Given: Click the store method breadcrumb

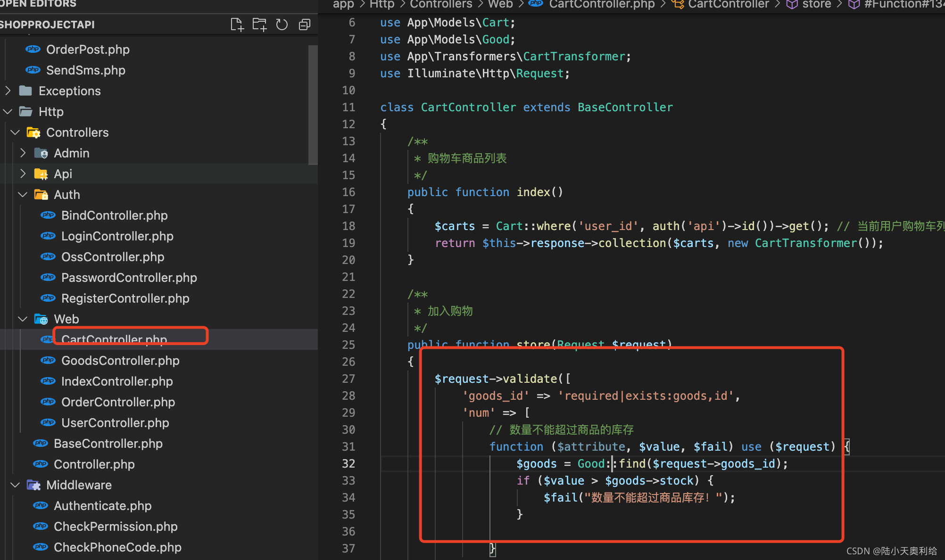Looking at the screenshot, I should tap(816, 5).
